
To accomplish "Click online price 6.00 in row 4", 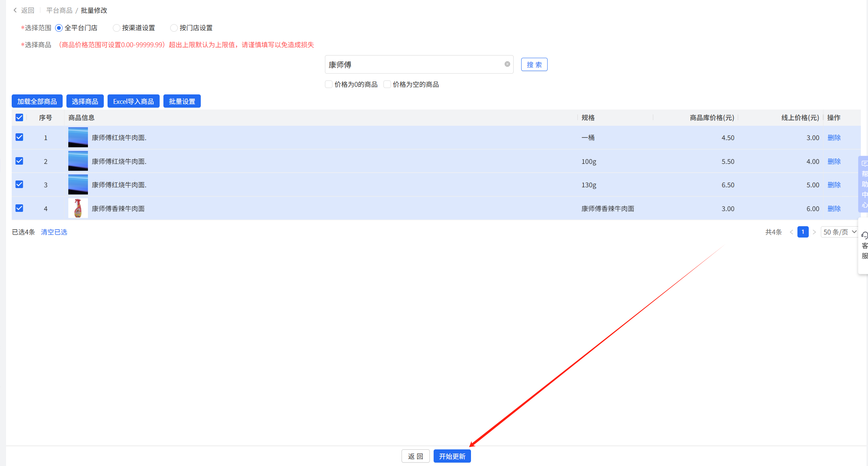I will pos(813,208).
